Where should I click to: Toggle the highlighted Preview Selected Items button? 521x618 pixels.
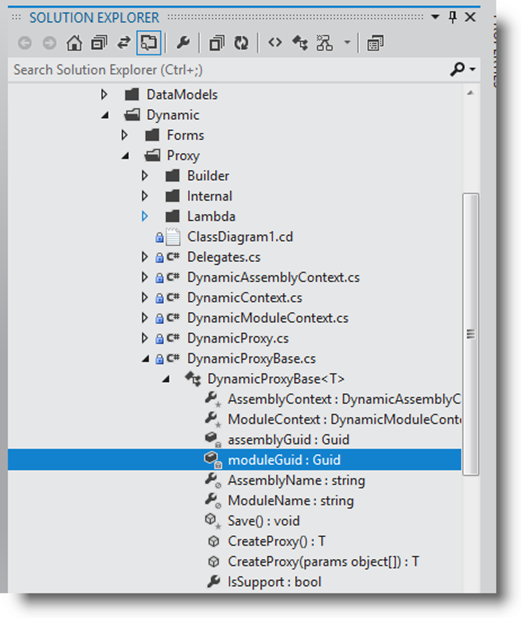[x=149, y=43]
